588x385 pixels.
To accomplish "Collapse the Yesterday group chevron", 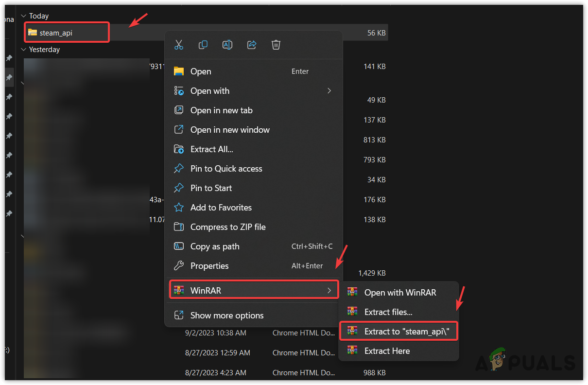I will (23, 50).
